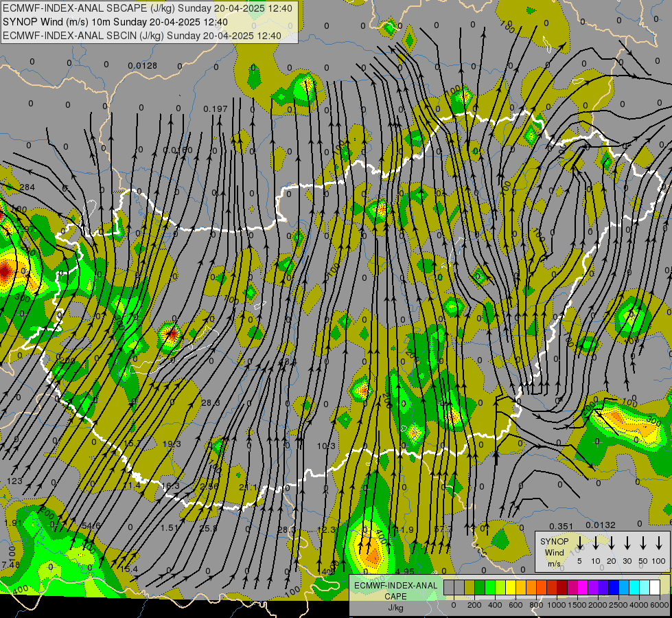The image size is (672, 618).
Task: Select the lime yellow-green swatch in CAPE colorbar
Action: click(x=500, y=587)
